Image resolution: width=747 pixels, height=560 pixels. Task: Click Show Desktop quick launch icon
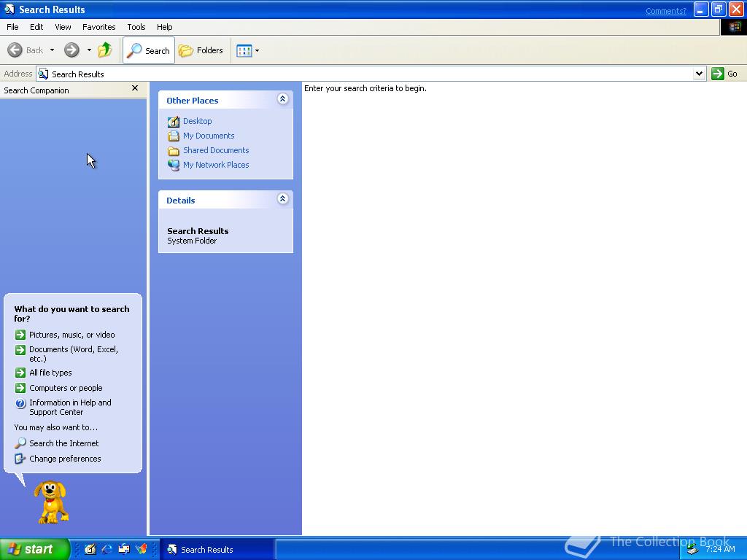[90, 550]
